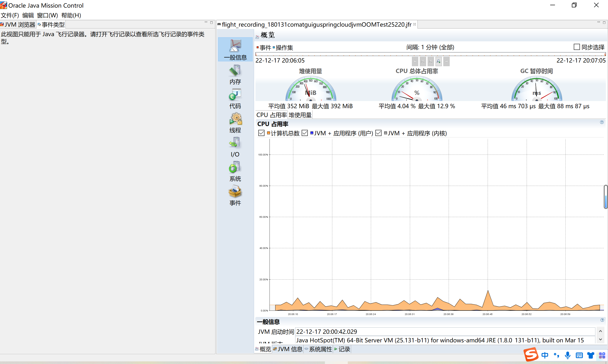Switch to the 事件类型 tab
608x364 pixels.
click(x=51, y=24)
